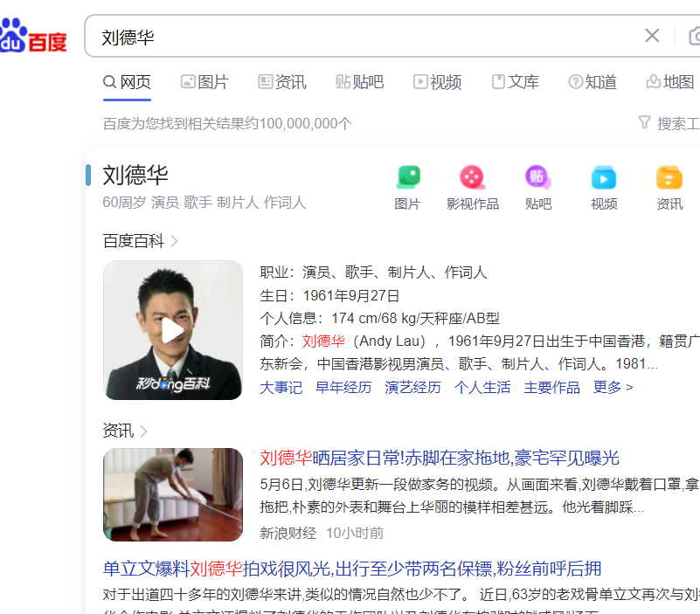This screenshot has width=700, height=614.
Task: Open the 早年经历 link
Action: 343,387
